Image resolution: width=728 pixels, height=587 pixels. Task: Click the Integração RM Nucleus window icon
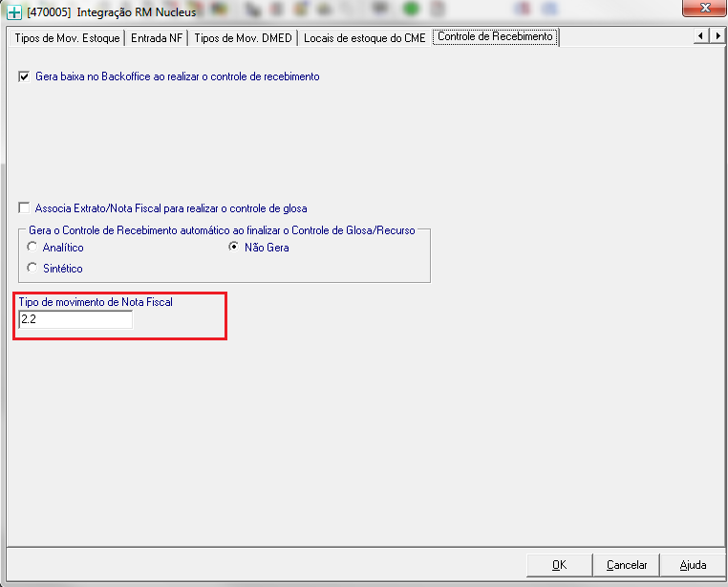point(14,12)
